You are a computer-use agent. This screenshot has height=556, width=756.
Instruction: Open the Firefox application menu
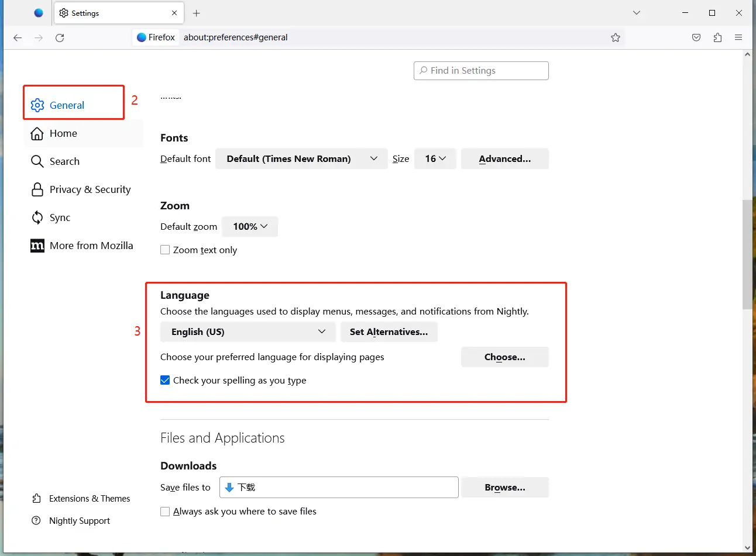point(738,37)
